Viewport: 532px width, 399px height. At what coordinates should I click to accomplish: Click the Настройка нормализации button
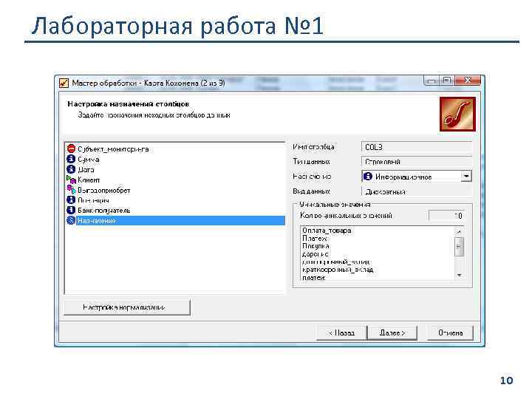pos(127,307)
